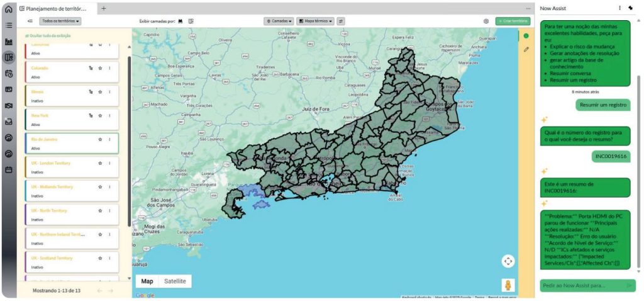This screenshot has width=644, height=301.
Task: Favorite the UK - North Territory star
Action: pyautogui.click(x=100, y=210)
